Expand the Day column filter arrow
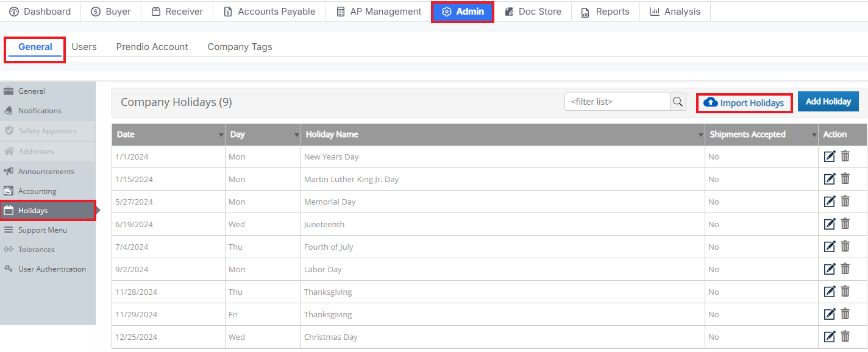This screenshot has width=868, height=352. click(296, 135)
